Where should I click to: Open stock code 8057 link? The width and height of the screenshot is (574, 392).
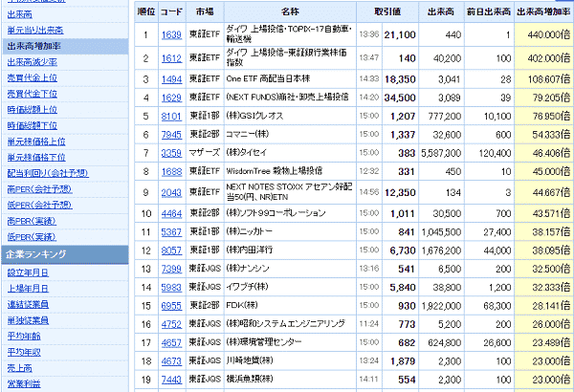[171, 250]
